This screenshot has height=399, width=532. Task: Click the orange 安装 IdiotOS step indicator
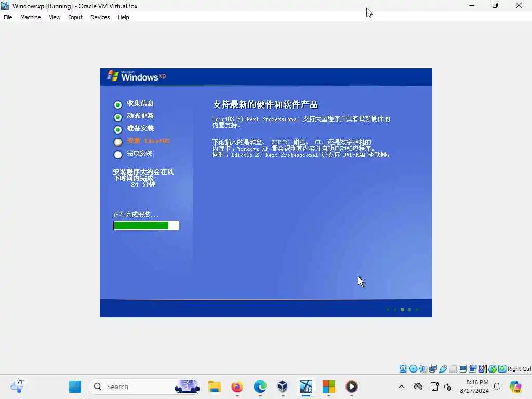tap(118, 142)
